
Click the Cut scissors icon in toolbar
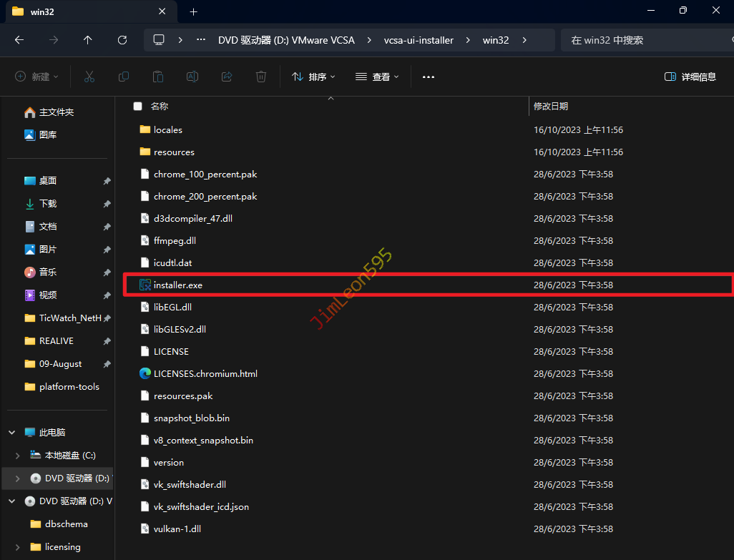(x=89, y=77)
